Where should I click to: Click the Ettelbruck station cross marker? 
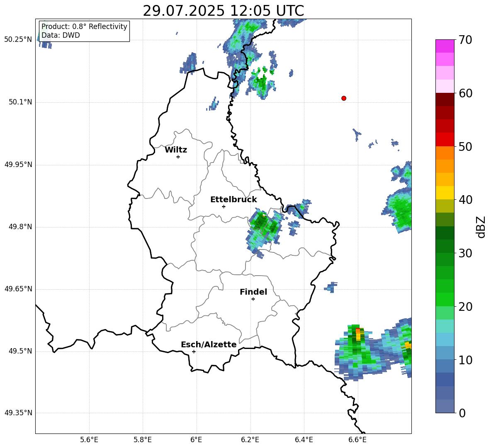point(224,206)
